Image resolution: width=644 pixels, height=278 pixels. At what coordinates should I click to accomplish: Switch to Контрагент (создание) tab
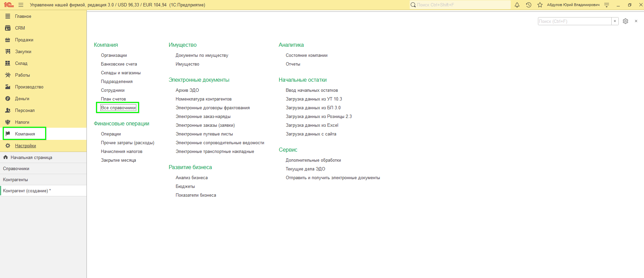pos(43,191)
